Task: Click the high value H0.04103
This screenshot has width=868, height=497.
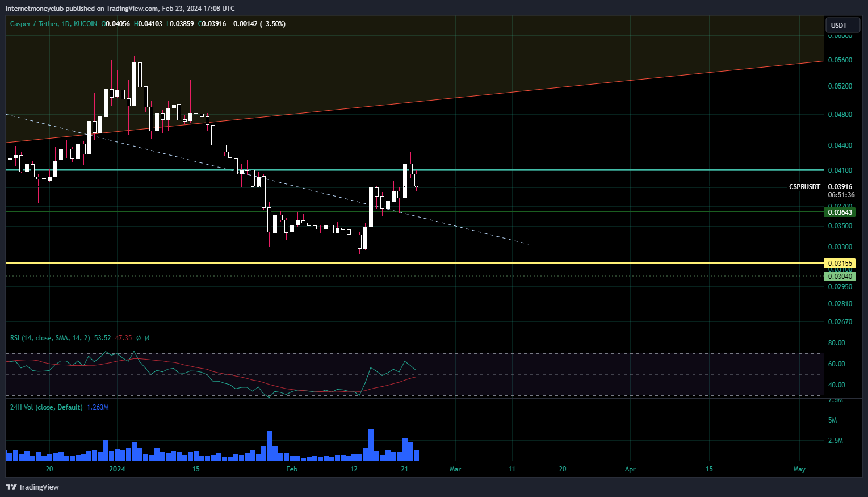Action: pyautogui.click(x=148, y=24)
